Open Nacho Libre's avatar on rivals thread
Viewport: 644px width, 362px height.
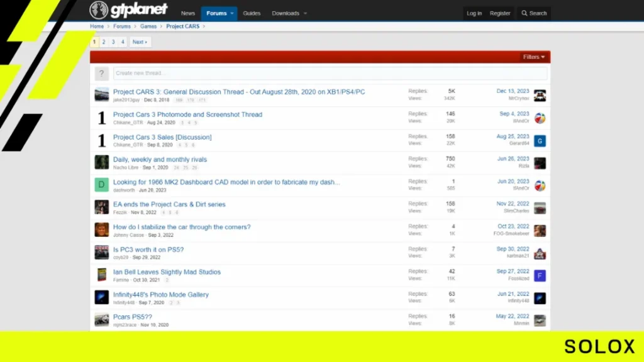click(x=101, y=163)
